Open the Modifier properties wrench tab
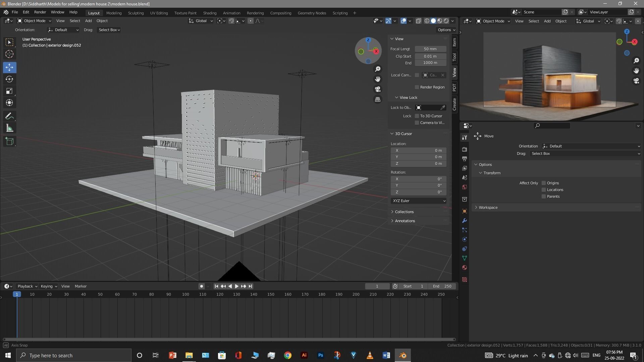Screen dimensions: 644x362 point(465,221)
